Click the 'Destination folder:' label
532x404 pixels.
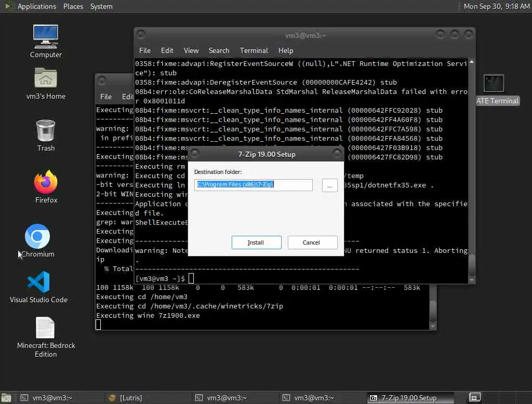[x=218, y=172]
